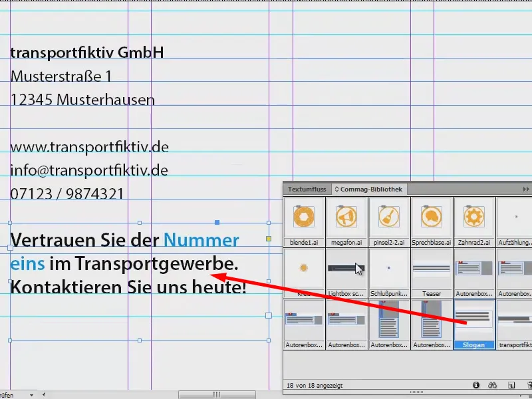Select the Teaser library item
Screen dimensions: 532x399
431,273
